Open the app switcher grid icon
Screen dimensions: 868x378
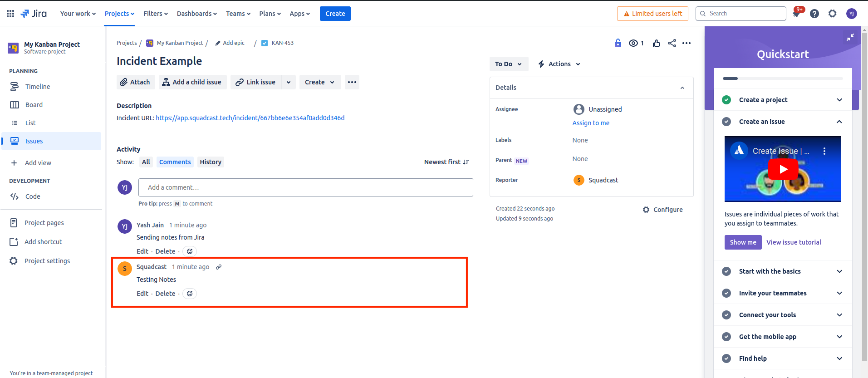pyautogui.click(x=10, y=14)
